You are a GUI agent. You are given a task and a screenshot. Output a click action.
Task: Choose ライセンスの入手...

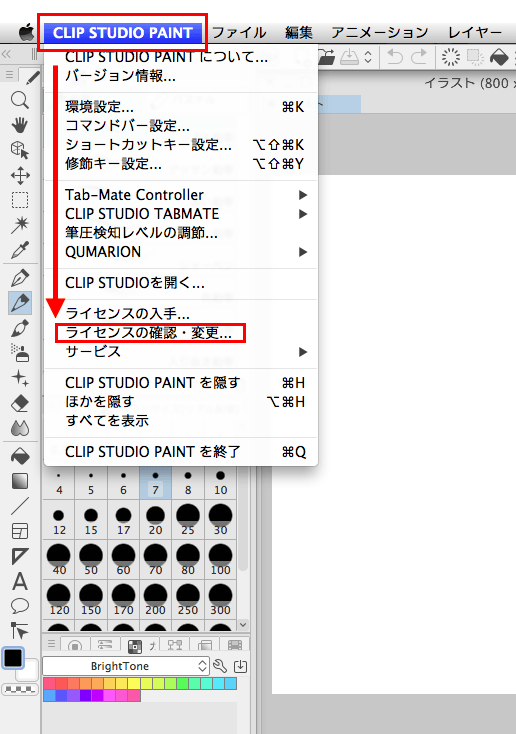(181, 313)
